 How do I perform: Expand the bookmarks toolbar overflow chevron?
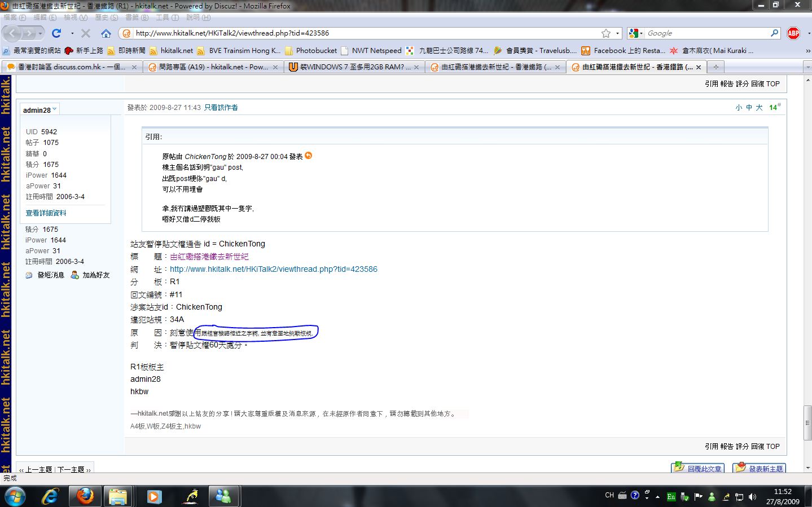pyautogui.click(x=807, y=50)
